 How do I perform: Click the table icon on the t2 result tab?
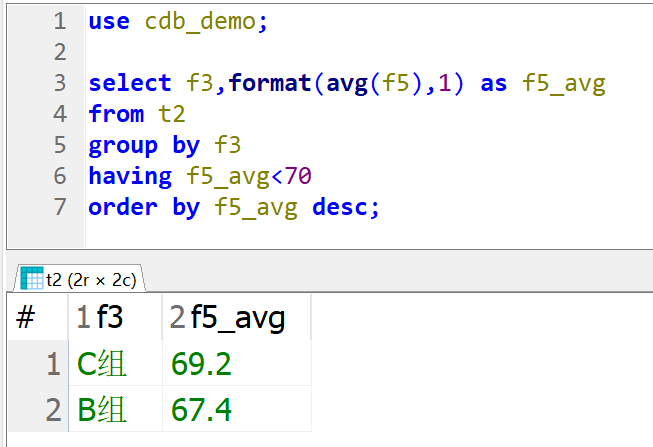pos(31,278)
